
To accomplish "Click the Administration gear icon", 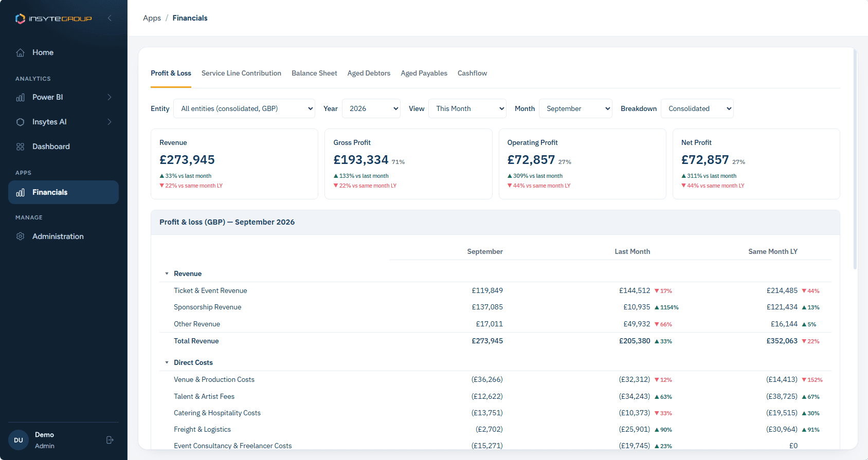I will 21,236.
